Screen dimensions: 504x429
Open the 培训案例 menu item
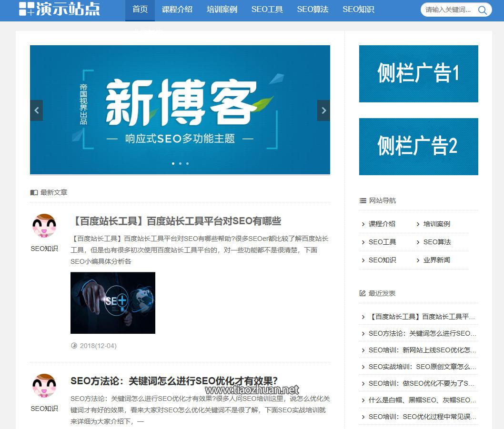pyautogui.click(x=222, y=9)
